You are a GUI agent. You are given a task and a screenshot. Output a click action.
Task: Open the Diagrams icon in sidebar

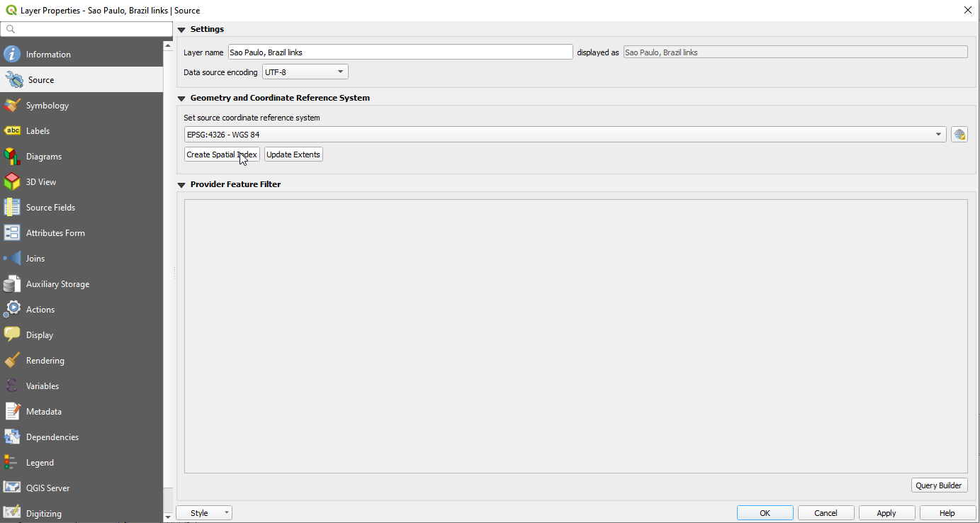12,157
